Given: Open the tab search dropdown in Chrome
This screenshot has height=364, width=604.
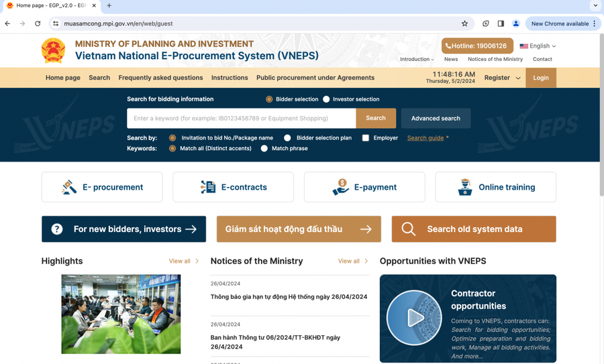Looking at the screenshot, I should pos(595,5).
